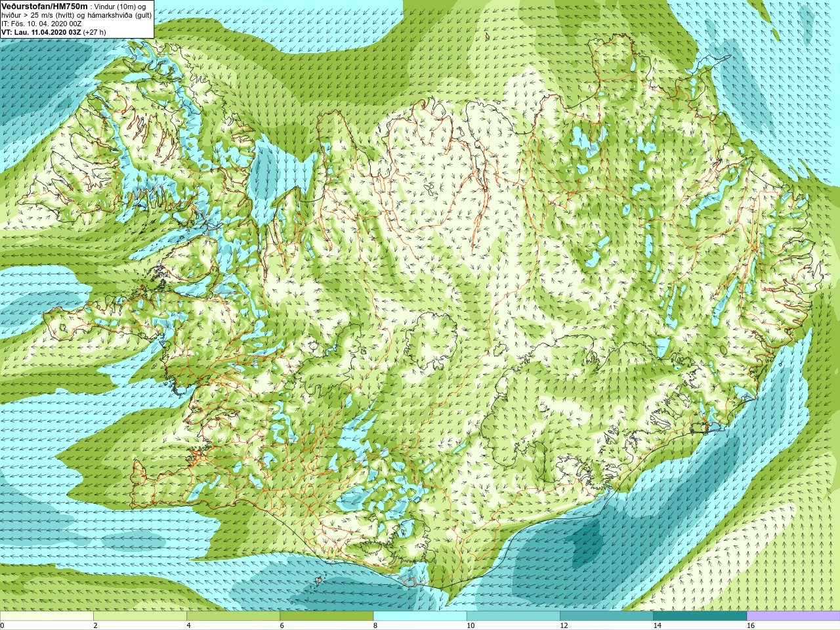
Task: Click the pale cyan 8–10 legend swatch
Action: (420, 616)
